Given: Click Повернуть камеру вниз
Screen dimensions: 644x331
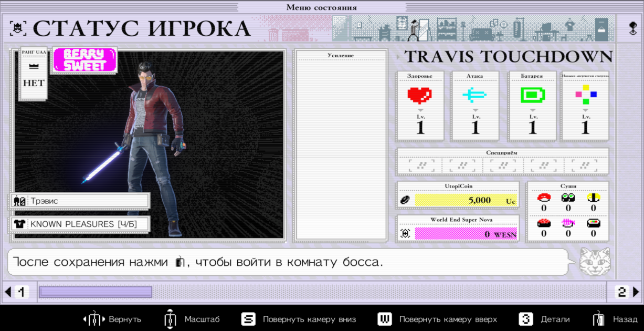Looking at the screenshot, I should click(309, 319).
